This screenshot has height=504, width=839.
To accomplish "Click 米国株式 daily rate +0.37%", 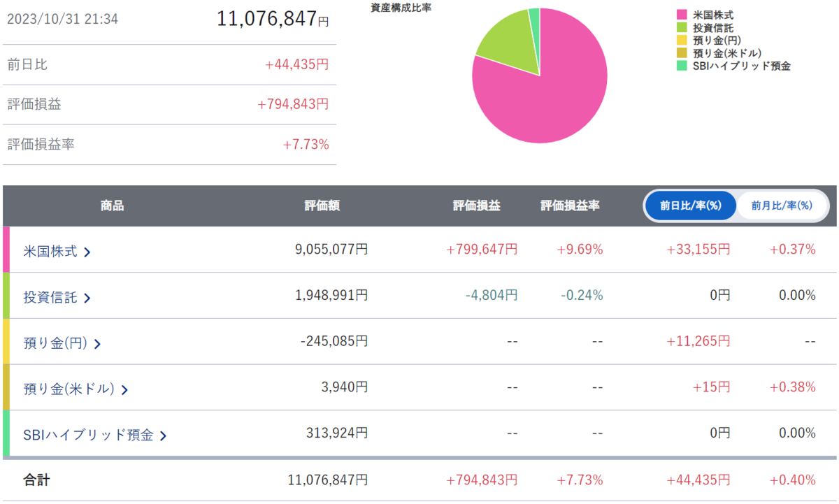I will pyautogui.click(x=792, y=249).
